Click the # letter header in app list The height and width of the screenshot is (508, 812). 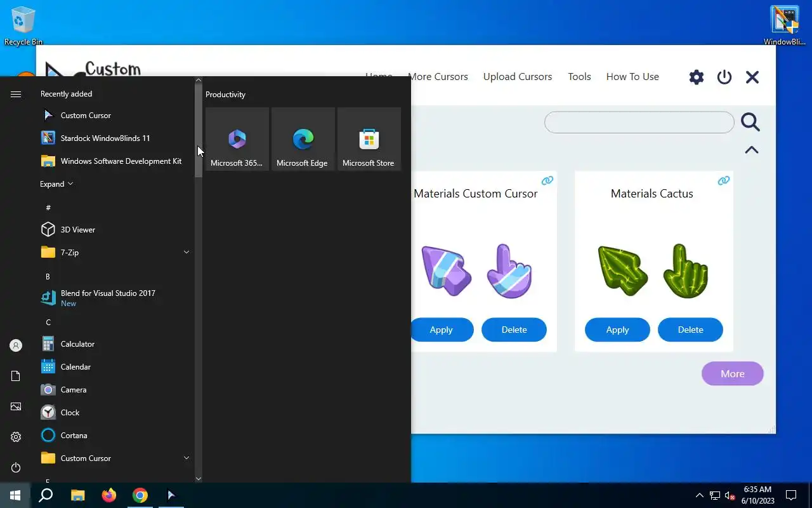(48, 208)
